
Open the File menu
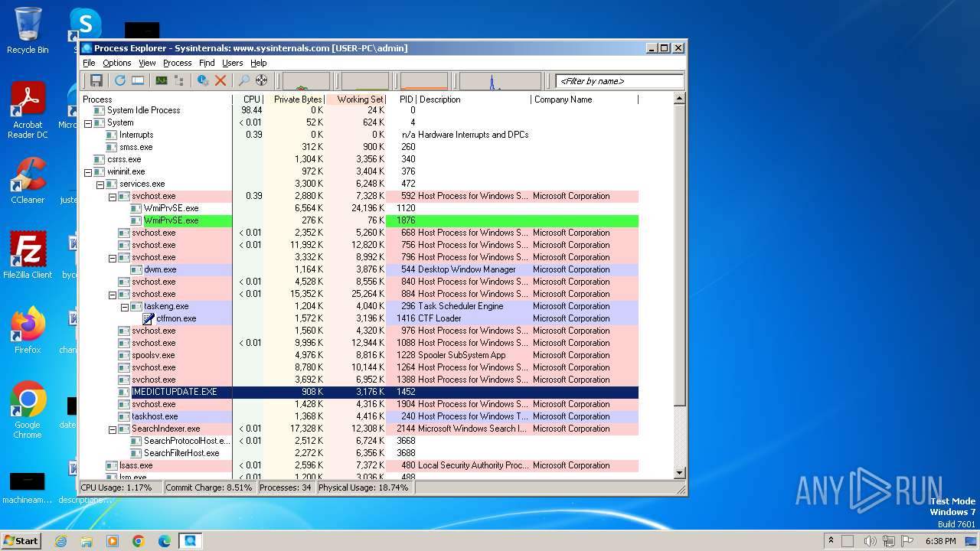(x=89, y=63)
